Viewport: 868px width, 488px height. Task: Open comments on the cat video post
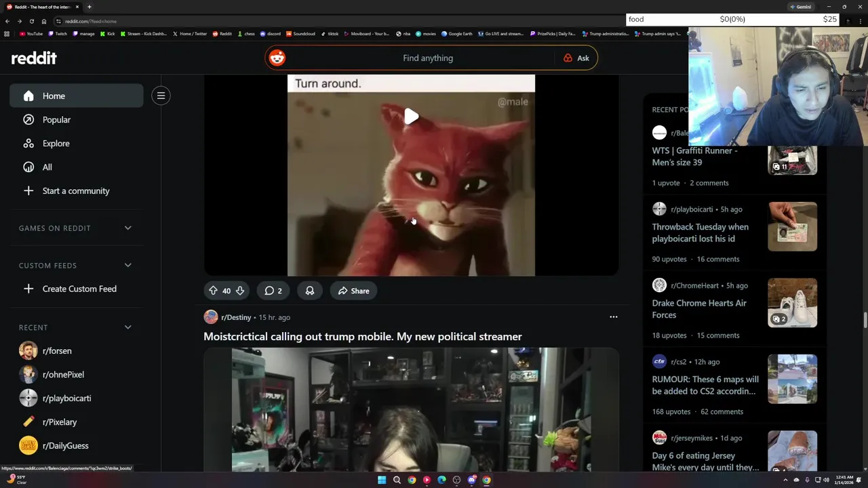pyautogui.click(x=273, y=291)
